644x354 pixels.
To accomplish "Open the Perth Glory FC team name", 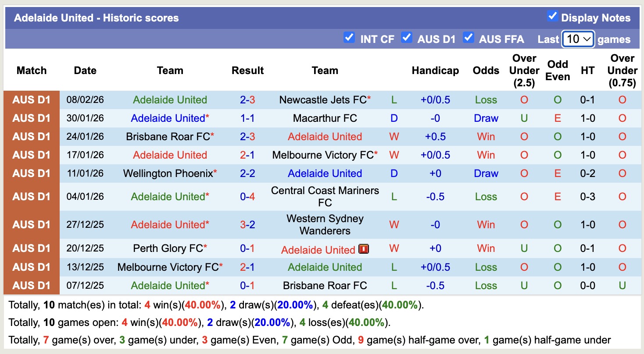I will [x=167, y=248].
